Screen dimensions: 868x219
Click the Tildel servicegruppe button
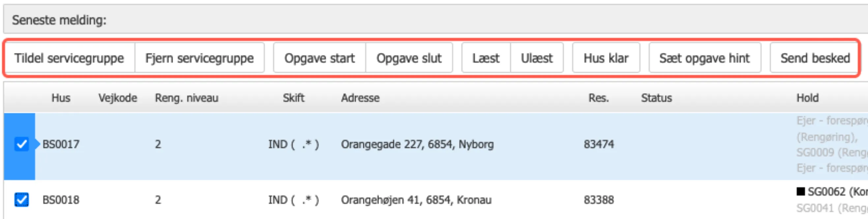(69, 58)
